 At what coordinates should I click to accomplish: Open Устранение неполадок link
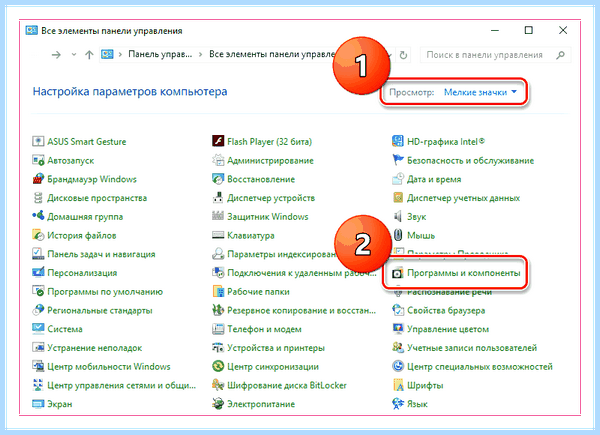point(95,348)
